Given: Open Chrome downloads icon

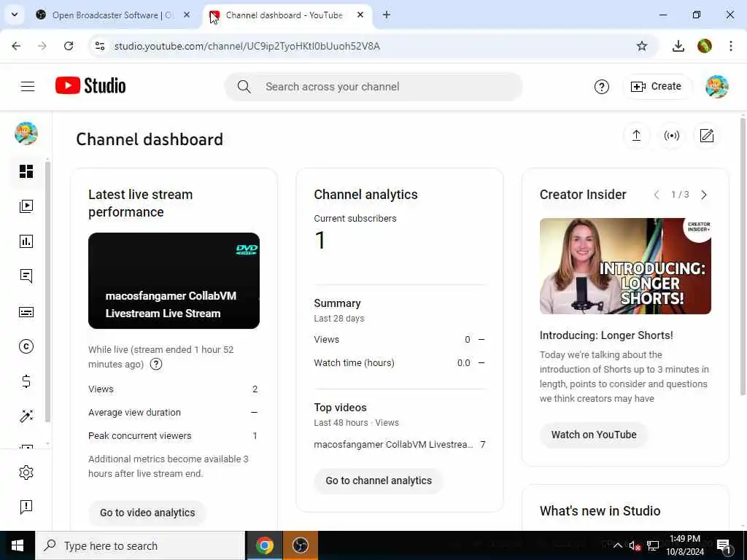Looking at the screenshot, I should tap(678, 46).
